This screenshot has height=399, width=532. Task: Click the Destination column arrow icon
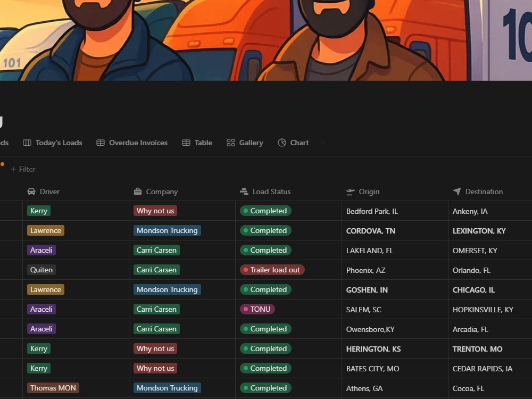point(456,192)
